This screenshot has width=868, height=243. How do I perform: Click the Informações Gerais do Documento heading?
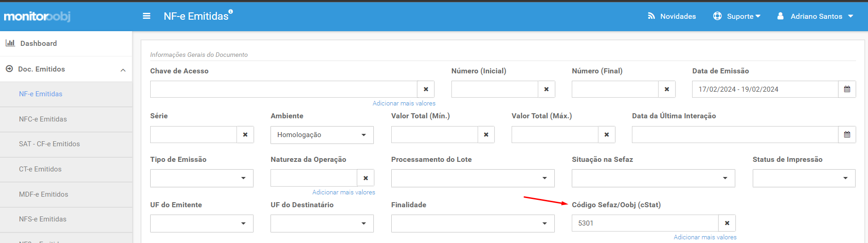pyautogui.click(x=199, y=55)
